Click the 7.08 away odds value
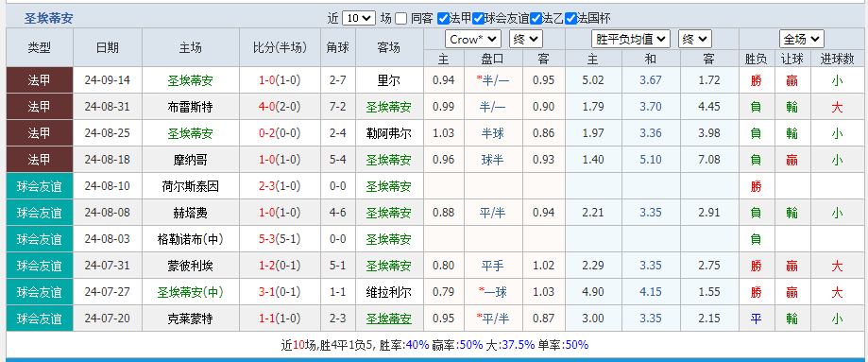868x362 pixels. pos(709,160)
